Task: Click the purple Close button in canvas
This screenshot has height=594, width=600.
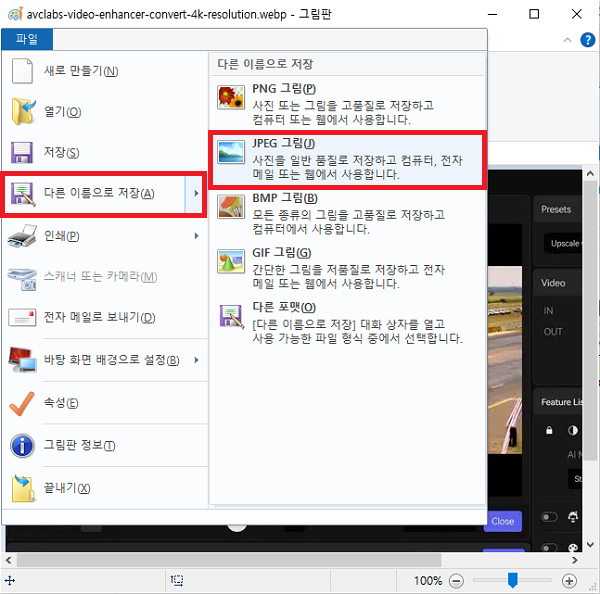Action: [503, 521]
